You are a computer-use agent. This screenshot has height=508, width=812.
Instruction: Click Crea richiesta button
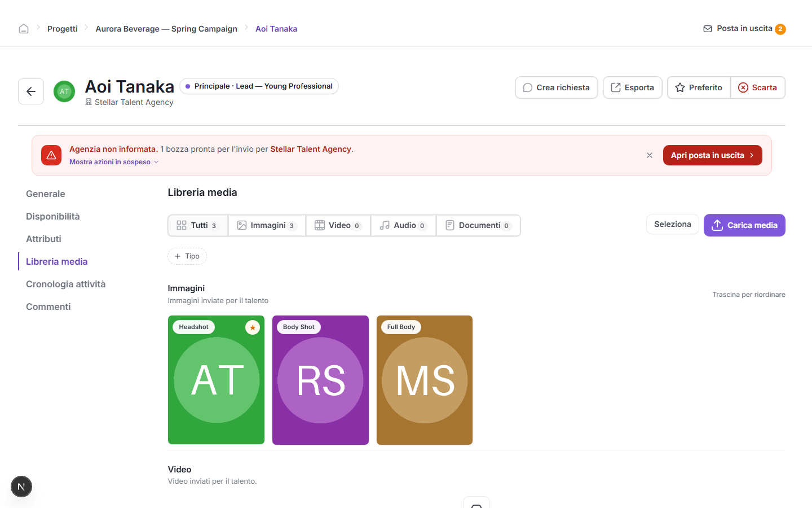tap(556, 87)
